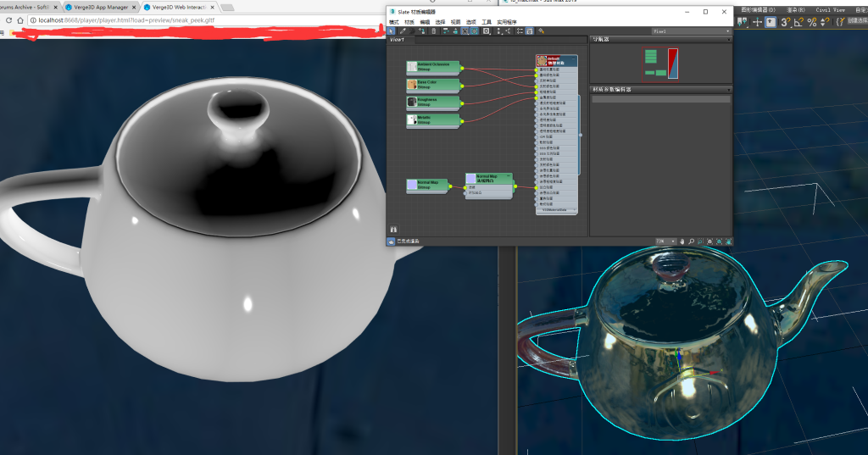
Task: Click the Normal Map Bitmap output socket
Action: [450, 186]
